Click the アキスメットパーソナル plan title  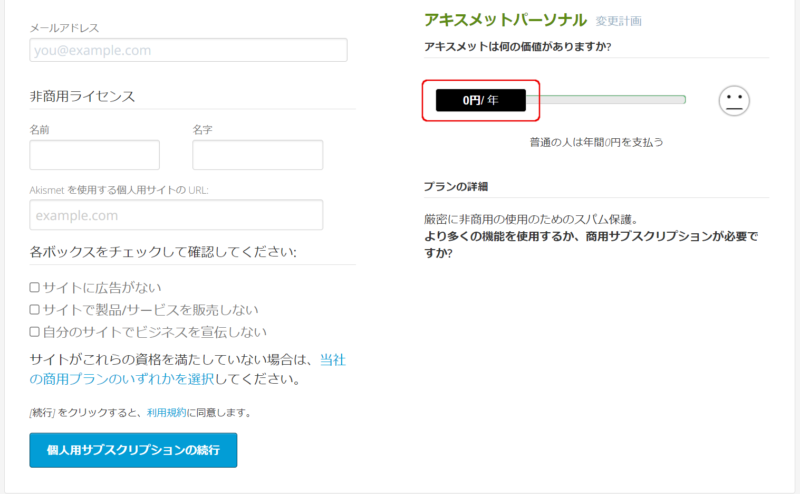pos(506,20)
